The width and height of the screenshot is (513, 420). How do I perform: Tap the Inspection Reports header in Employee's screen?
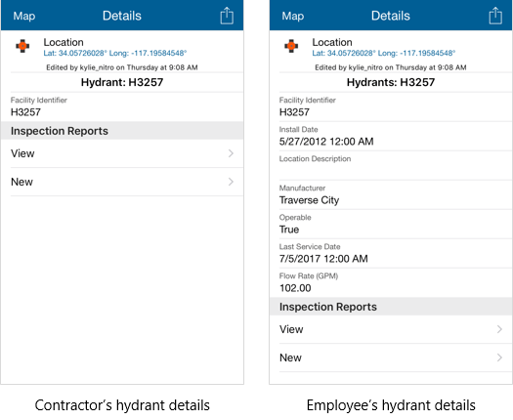click(391, 307)
